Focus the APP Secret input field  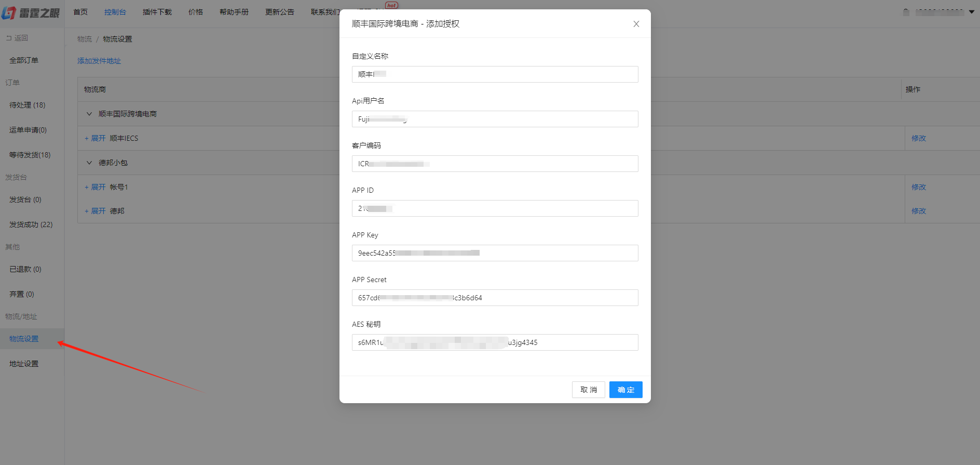coord(495,298)
